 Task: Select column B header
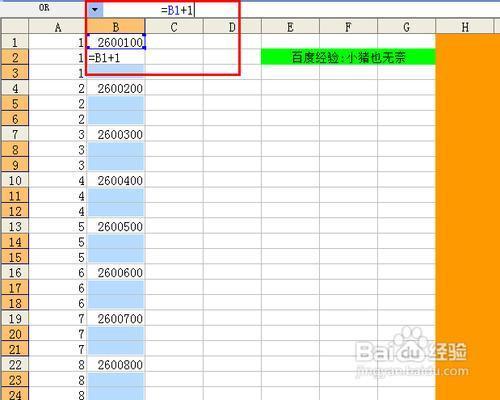[x=116, y=27]
